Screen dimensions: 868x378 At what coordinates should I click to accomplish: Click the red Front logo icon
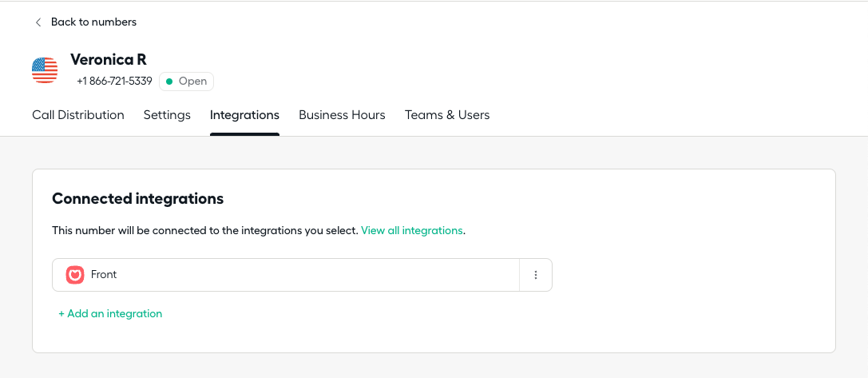point(75,275)
